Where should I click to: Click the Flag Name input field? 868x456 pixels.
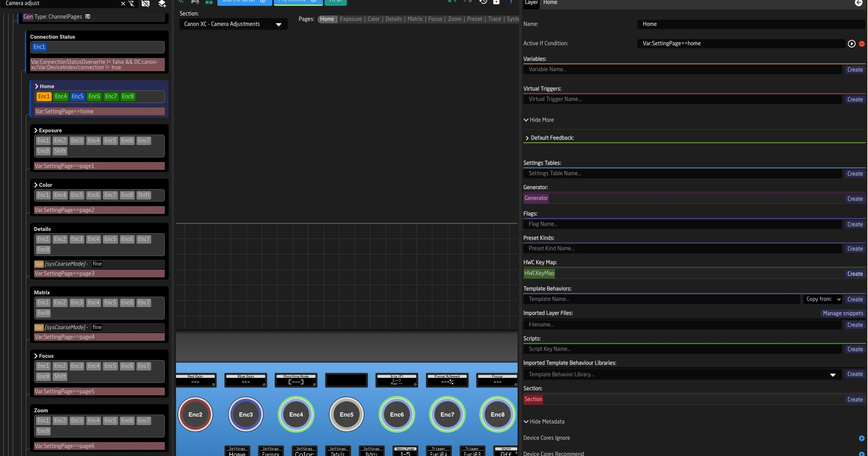tap(682, 224)
